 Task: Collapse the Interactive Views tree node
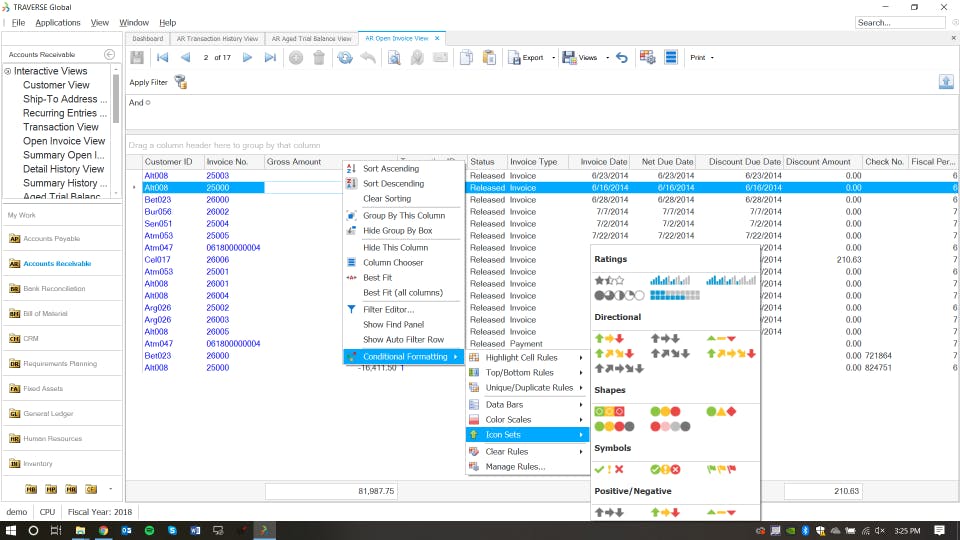[x=8, y=71]
